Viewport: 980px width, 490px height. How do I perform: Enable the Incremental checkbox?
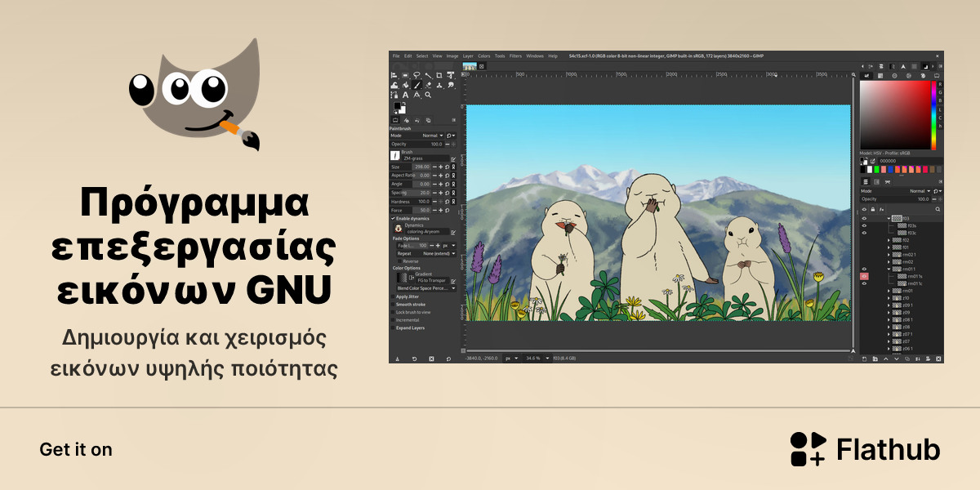point(393,320)
